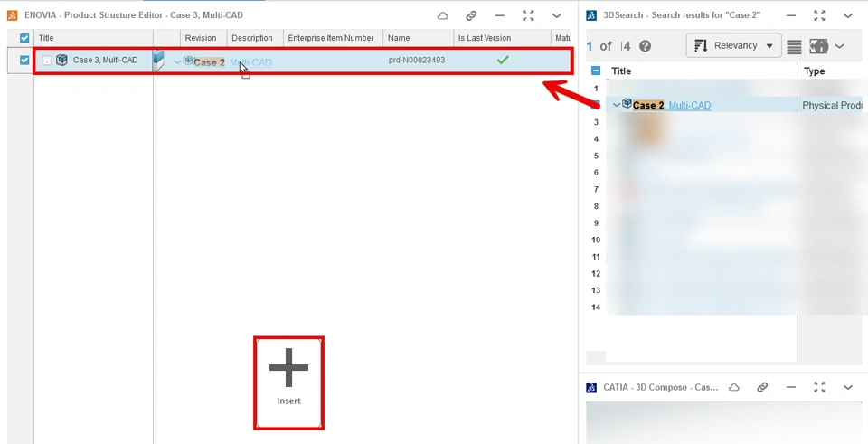Click row number 5 in 3DSearch results

596,156
